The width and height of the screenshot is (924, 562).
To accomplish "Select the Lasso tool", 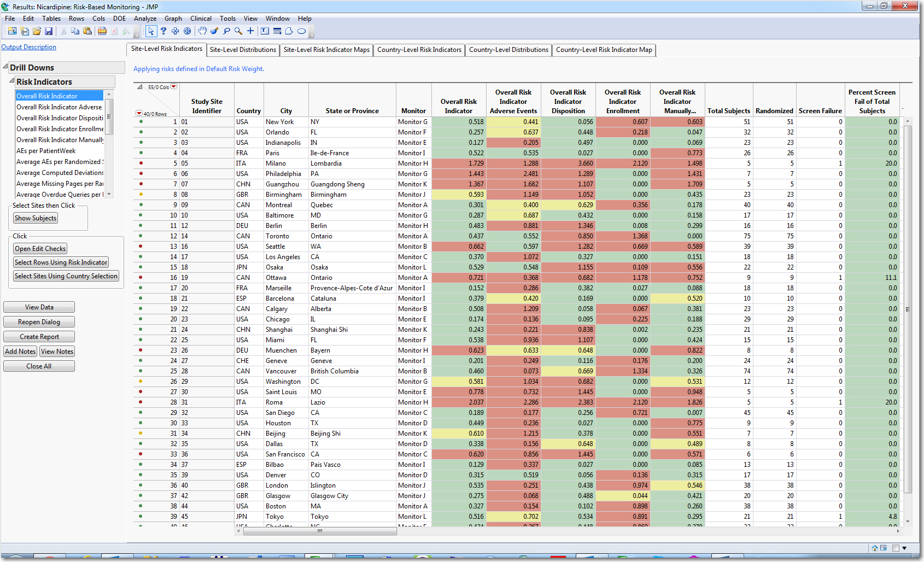I will point(226,31).
